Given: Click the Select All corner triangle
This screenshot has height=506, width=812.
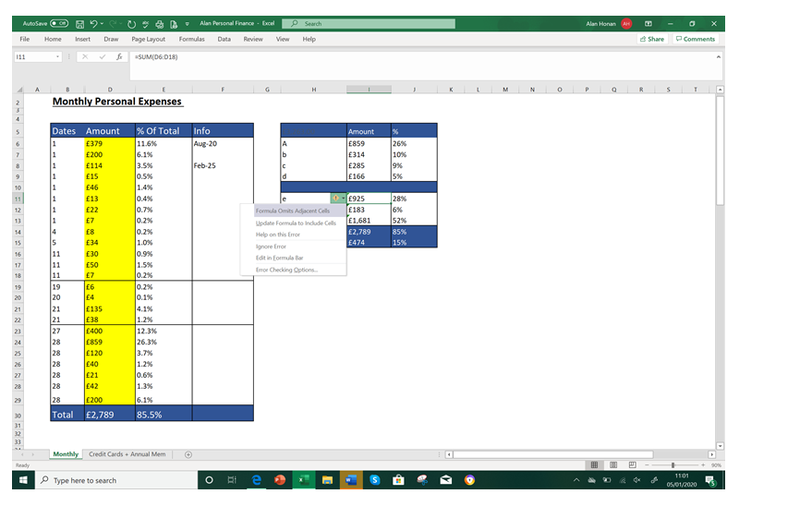Looking at the screenshot, I should click(x=19, y=90).
